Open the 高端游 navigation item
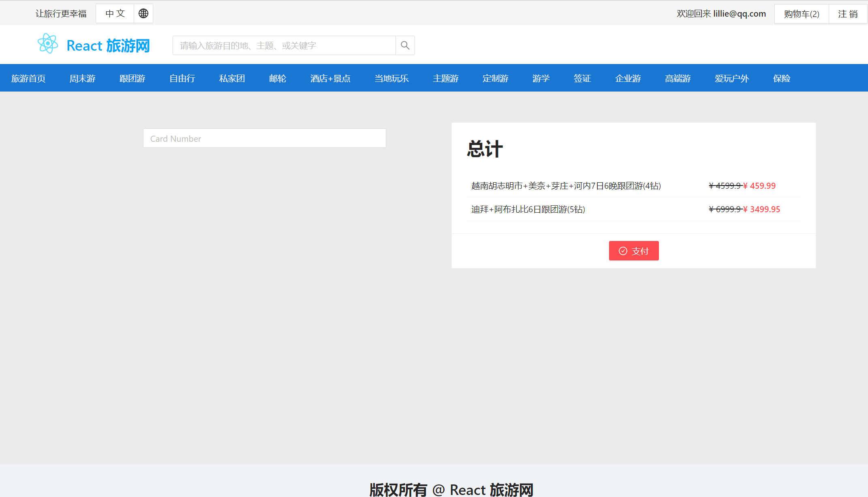 click(x=678, y=78)
